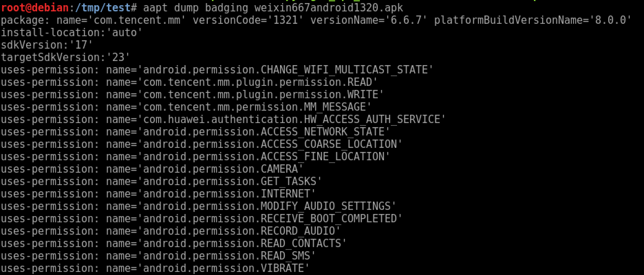The width and height of the screenshot is (644, 275).
Task: Click the install-location 'auto' line
Action: coord(71,32)
